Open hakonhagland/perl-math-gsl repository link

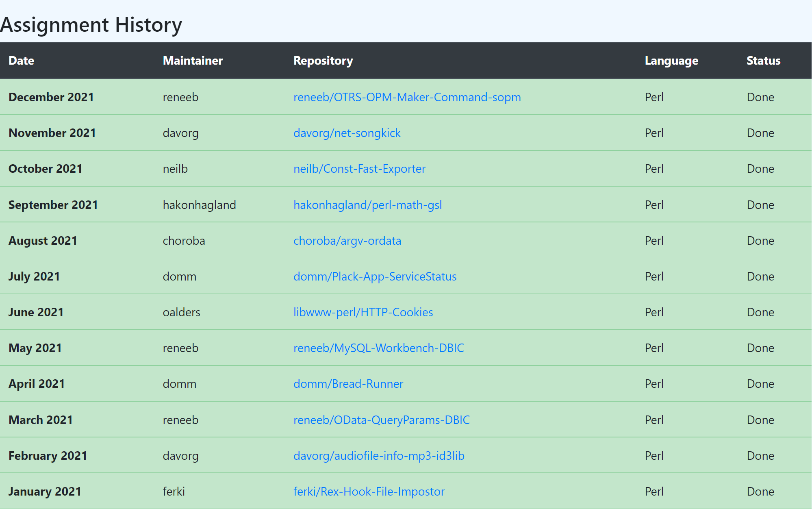click(x=367, y=205)
